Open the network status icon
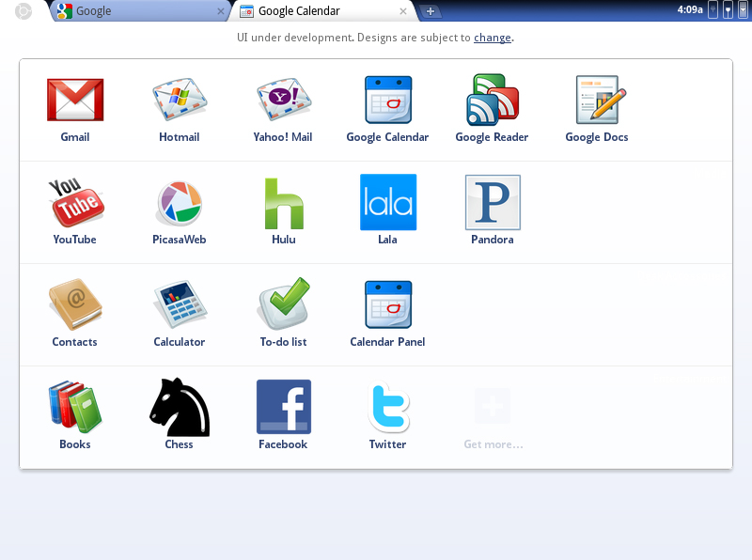The height and width of the screenshot is (560, 752). [x=728, y=10]
